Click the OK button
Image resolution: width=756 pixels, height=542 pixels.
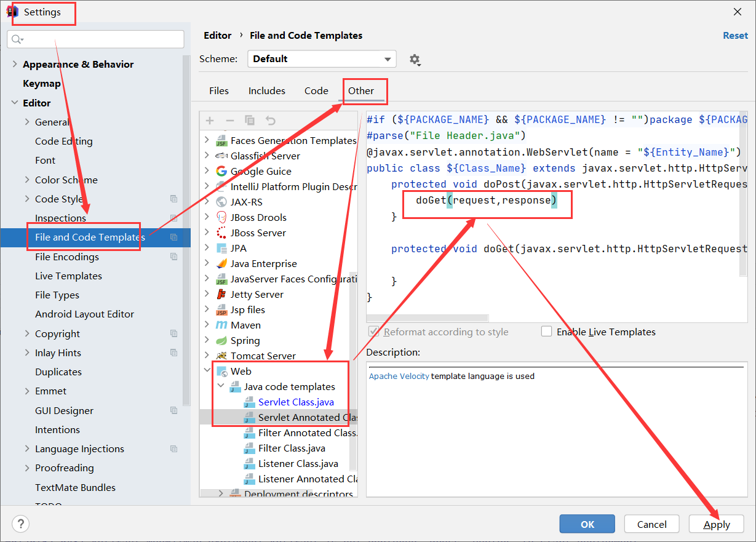point(587,524)
